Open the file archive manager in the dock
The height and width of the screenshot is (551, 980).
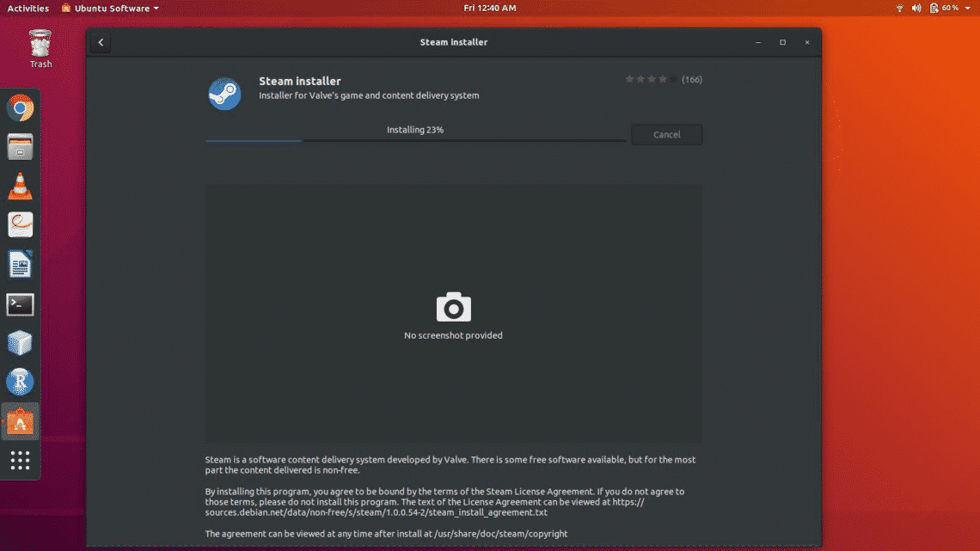[20, 146]
